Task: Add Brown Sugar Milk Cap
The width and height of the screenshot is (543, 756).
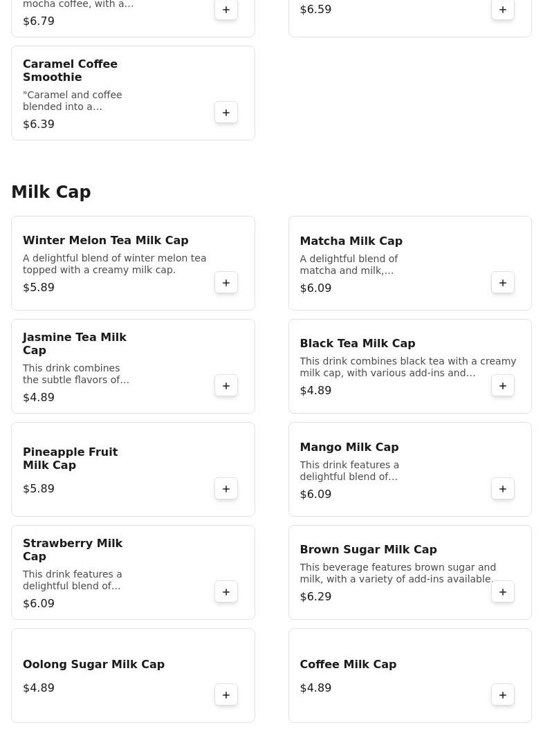Action: point(502,592)
